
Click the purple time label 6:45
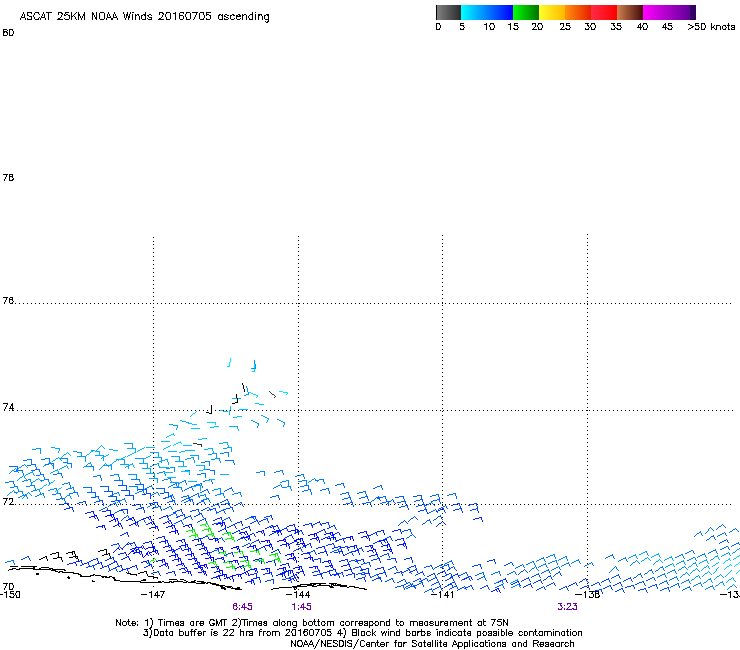coord(242,607)
